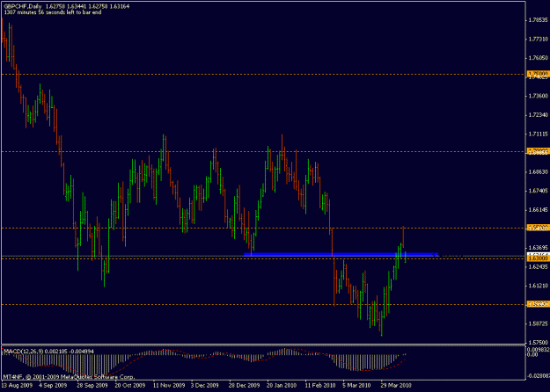Click the 11 Feb 2010 date label
550x392 pixels.
click(320, 386)
